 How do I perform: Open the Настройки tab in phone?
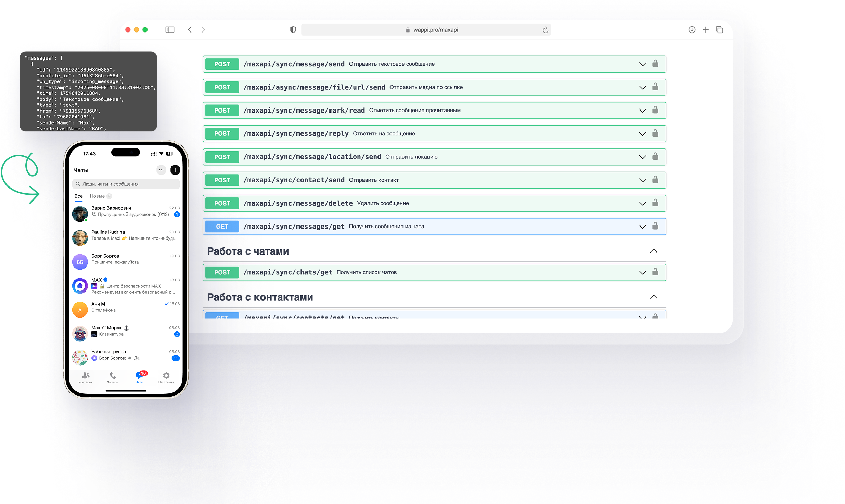pos(166,377)
